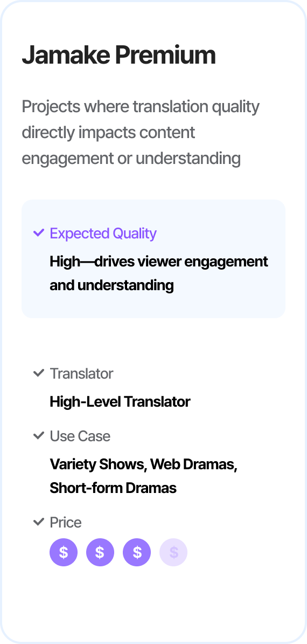Screen dimensions: 307x644
Task: Click the checkmark icon next to Translator
Action: (x=39, y=373)
